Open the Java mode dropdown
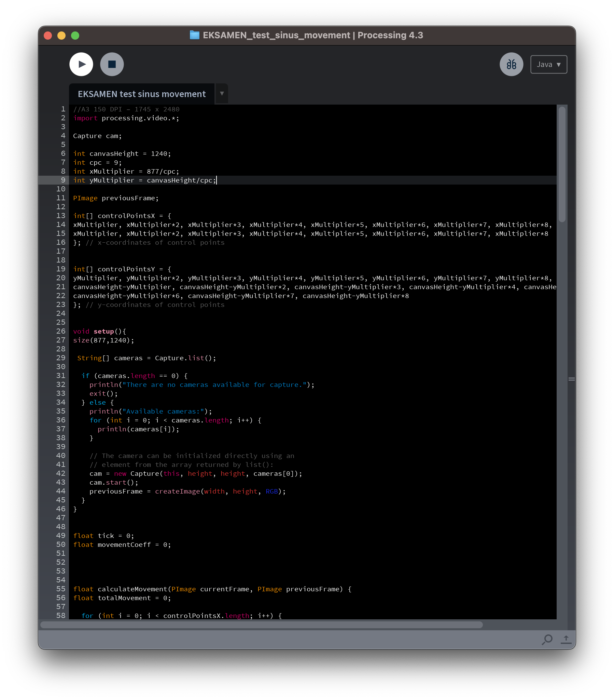Image resolution: width=614 pixels, height=700 pixels. point(548,64)
